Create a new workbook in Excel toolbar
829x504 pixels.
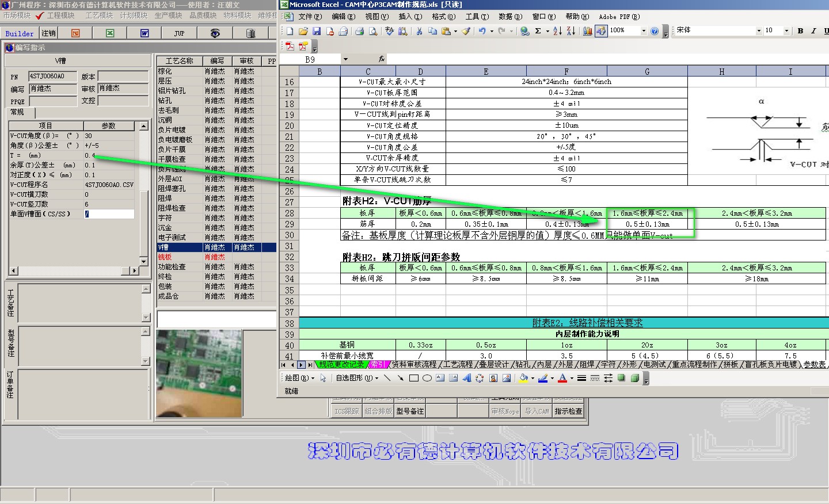coord(290,31)
